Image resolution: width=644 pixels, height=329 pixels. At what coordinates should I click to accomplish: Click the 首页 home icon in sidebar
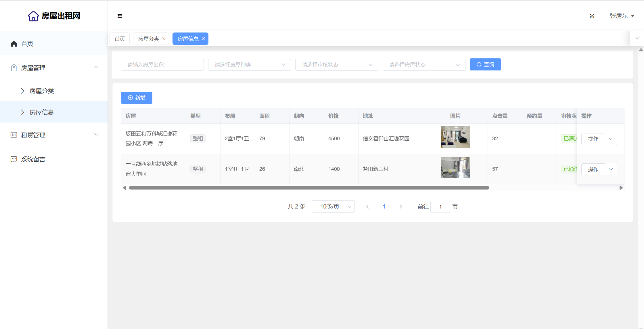[x=14, y=44]
